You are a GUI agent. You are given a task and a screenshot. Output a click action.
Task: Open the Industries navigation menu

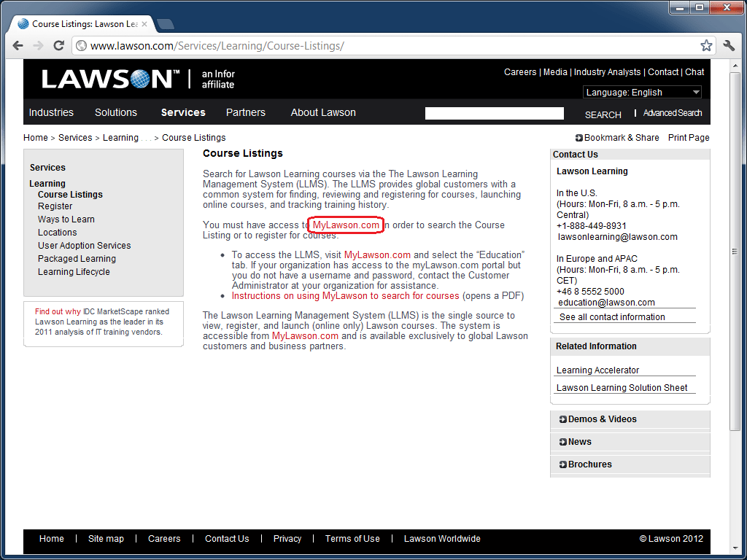pos(51,112)
